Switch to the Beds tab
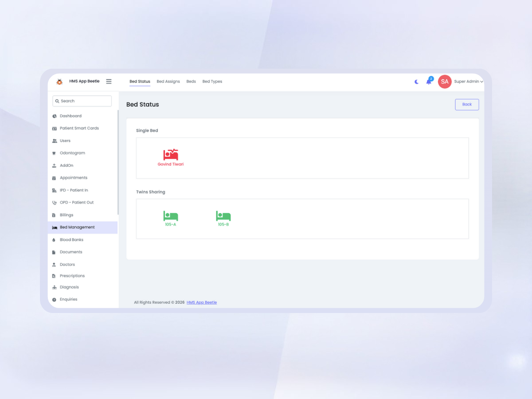Viewport: 532px width, 399px height. (x=191, y=82)
